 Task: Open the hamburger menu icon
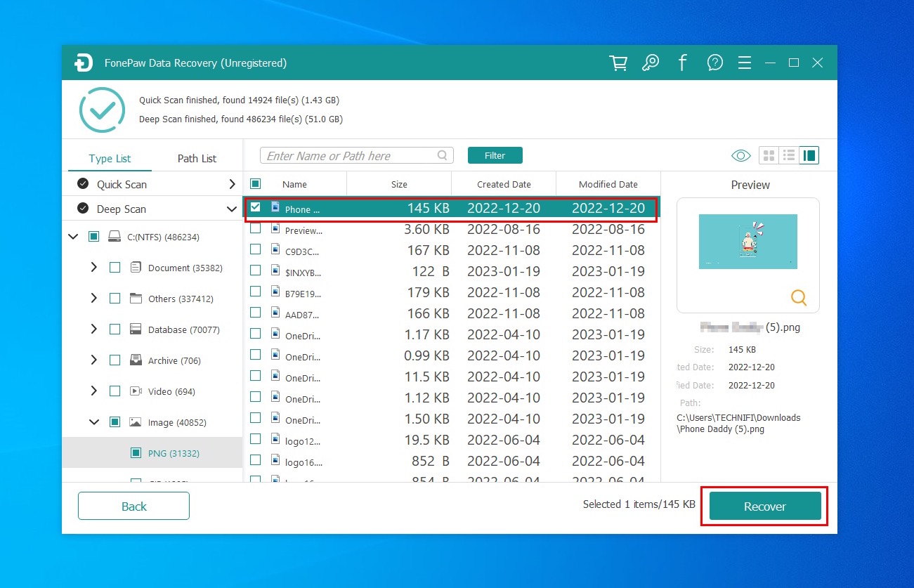click(x=745, y=63)
